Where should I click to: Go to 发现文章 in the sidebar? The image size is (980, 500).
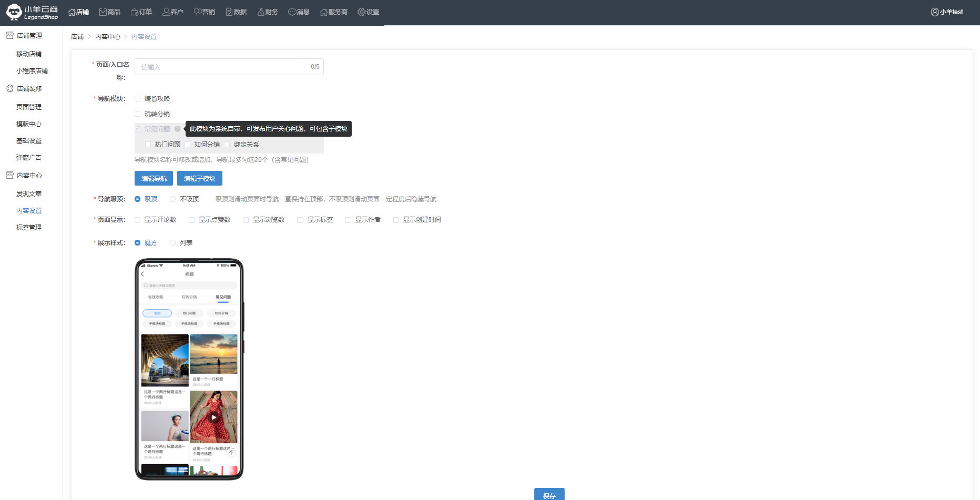coord(29,194)
